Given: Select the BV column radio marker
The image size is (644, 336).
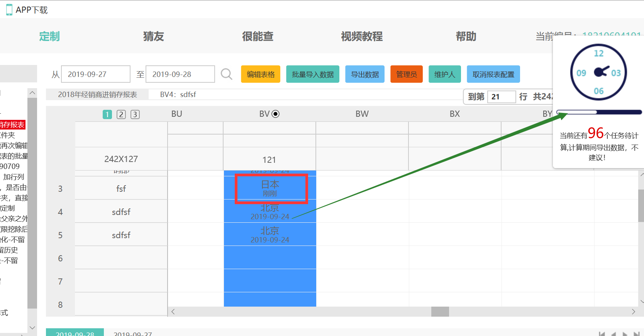Looking at the screenshot, I should tap(276, 114).
